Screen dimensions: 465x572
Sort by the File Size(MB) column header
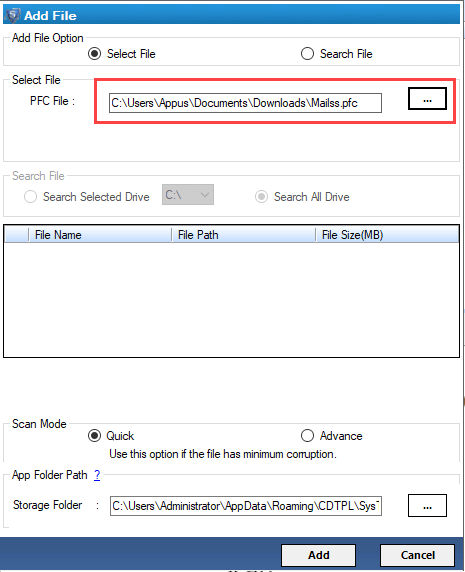click(387, 235)
